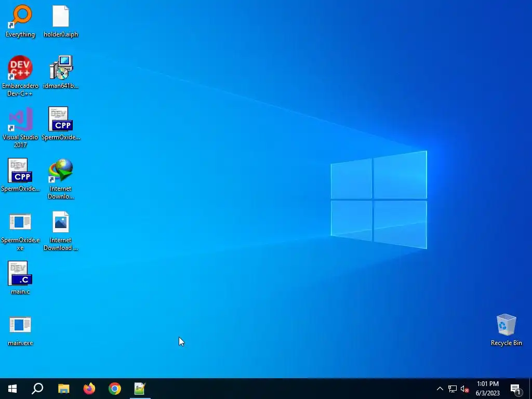Open the network status tray icon
The width and height of the screenshot is (532, 399).
tap(453, 389)
